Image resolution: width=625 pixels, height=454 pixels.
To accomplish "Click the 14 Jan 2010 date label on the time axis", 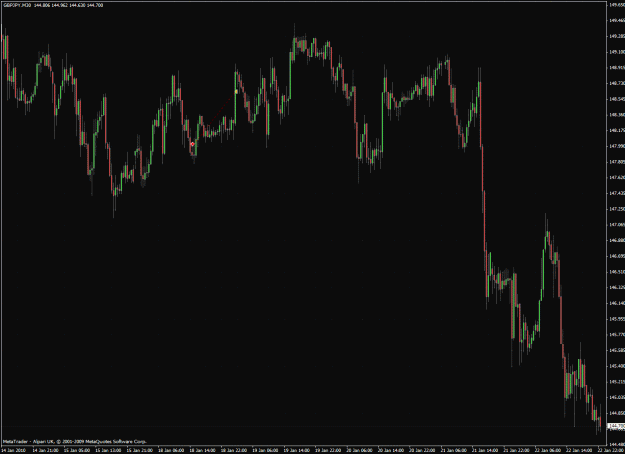I will pyautogui.click(x=12, y=450).
